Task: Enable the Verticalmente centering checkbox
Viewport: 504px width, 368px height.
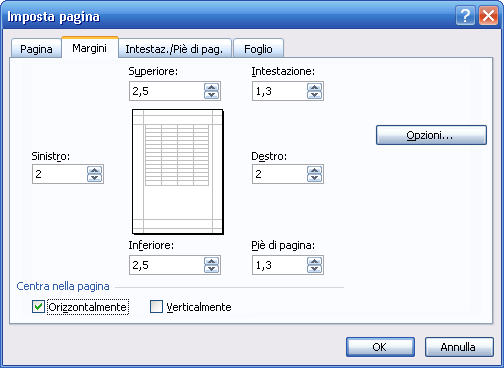Action: coord(156,307)
